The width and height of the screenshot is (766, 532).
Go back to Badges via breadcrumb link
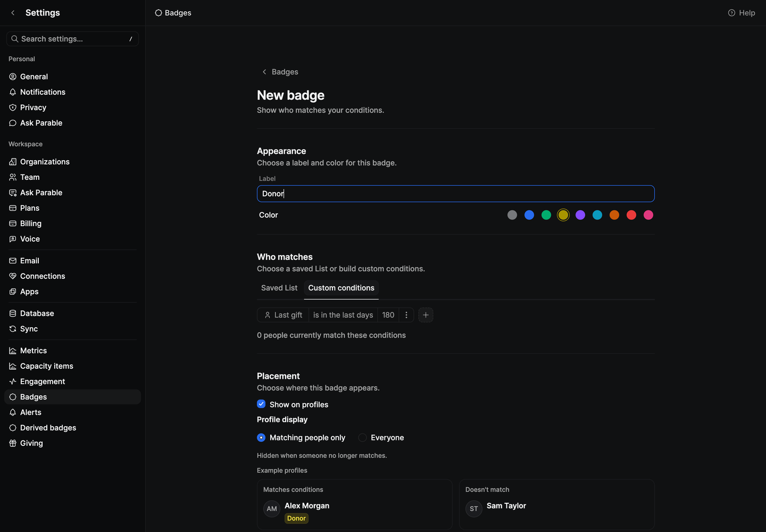(280, 72)
